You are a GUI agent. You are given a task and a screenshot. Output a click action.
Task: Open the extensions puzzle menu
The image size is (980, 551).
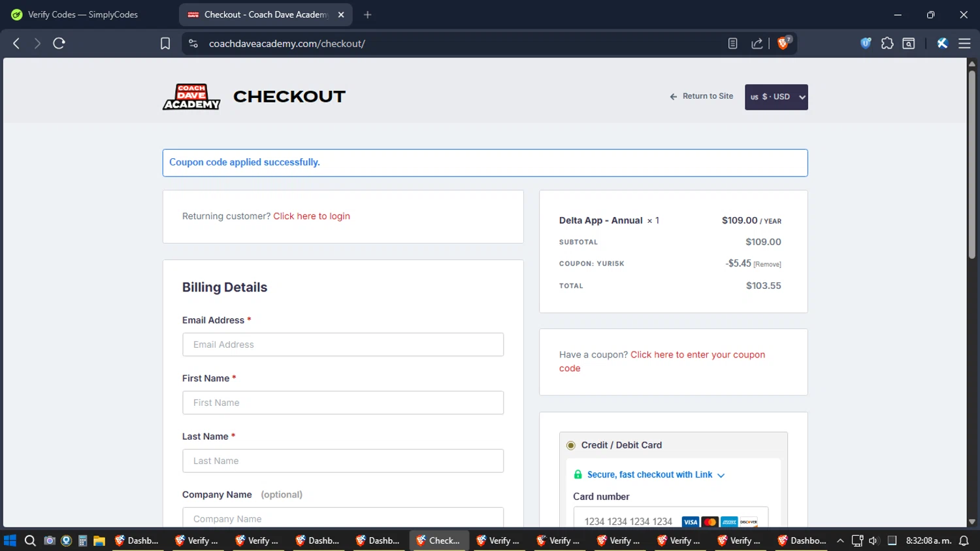coord(887,43)
